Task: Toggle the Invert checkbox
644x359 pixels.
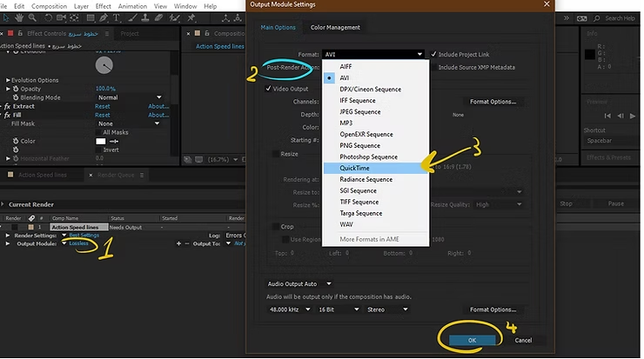Action: [98, 150]
